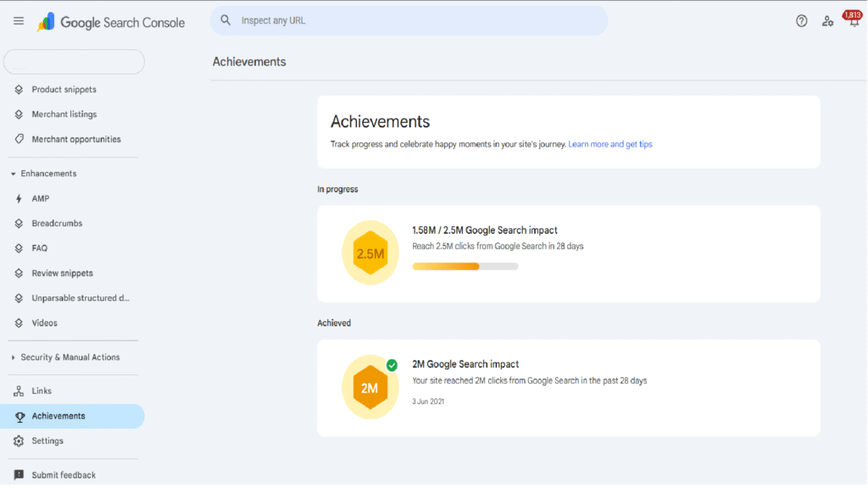
Task: Click the Settings gear icon
Action: point(19,441)
